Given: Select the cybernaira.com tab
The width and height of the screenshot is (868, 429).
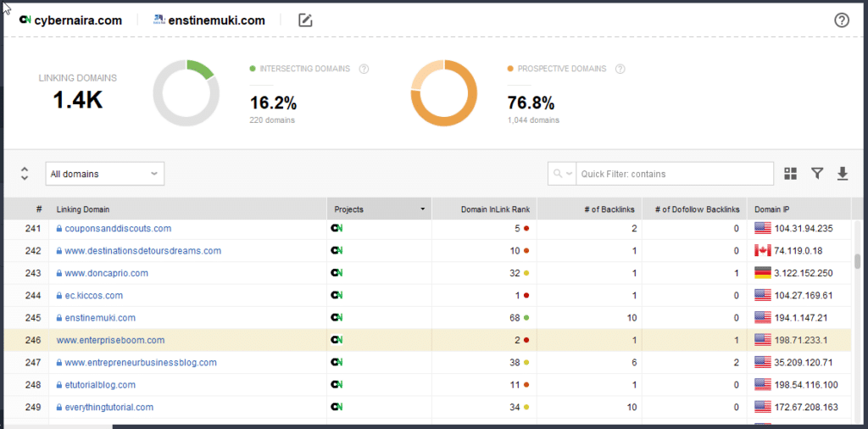Looking at the screenshot, I should tap(70, 20).
